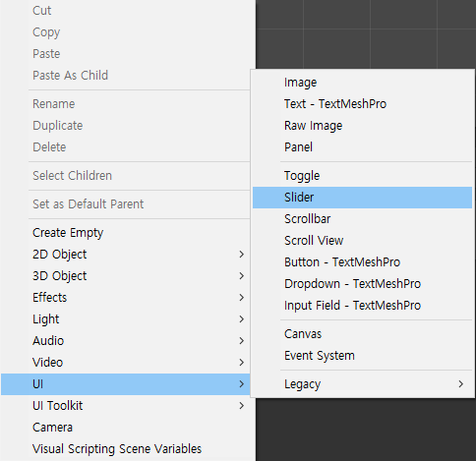This screenshot has width=476, height=461.
Task: Open the Audio submenu
Action: (126, 341)
